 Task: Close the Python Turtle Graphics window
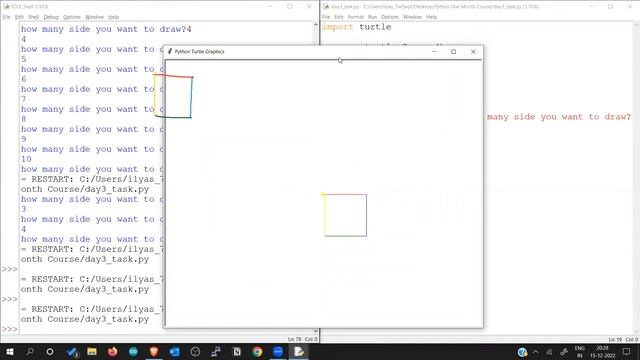click(x=473, y=51)
